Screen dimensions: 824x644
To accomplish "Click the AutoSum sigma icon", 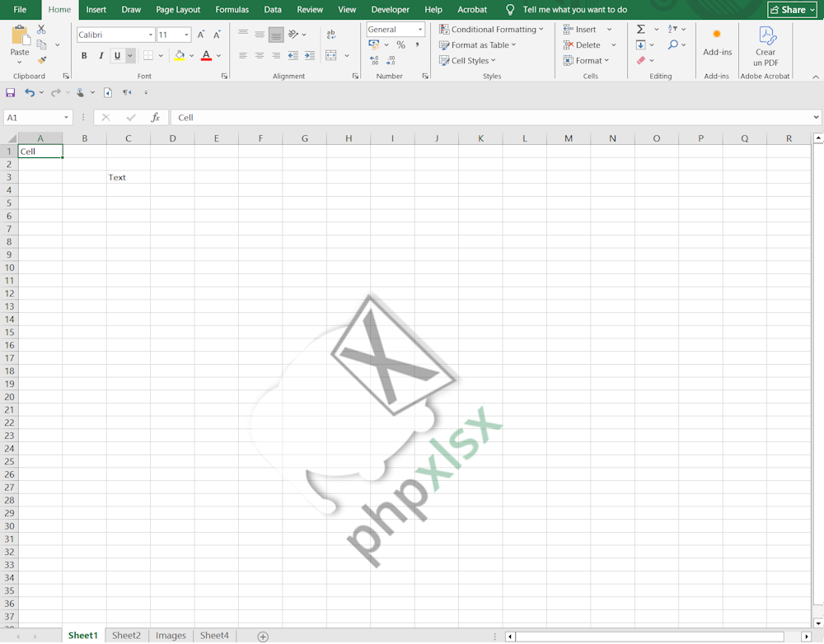I will pos(641,30).
